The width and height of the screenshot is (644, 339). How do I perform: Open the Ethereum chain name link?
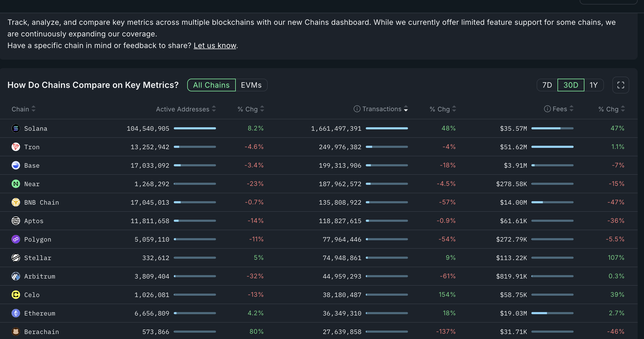point(40,313)
